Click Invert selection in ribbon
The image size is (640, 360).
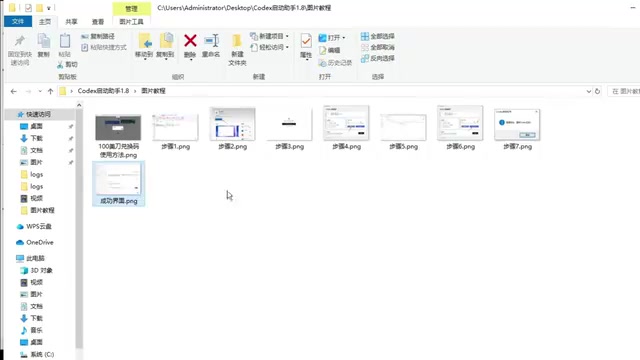378,58
